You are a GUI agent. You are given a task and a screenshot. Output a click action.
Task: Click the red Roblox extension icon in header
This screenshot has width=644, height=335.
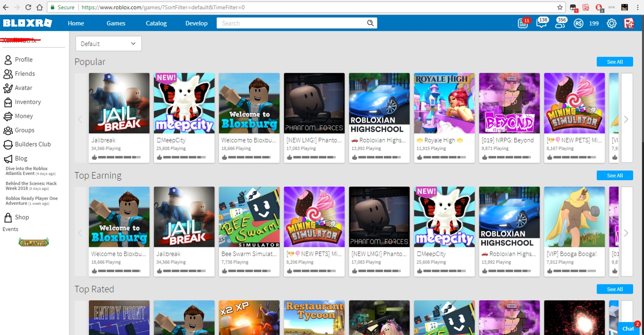coord(629,23)
